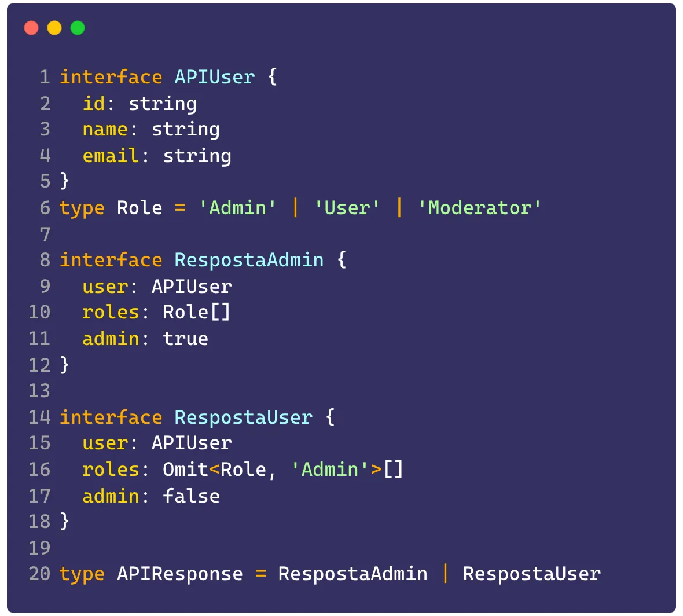Click the email property on line 4
This screenshot has width=683, height=616.
tap(111, 156)
